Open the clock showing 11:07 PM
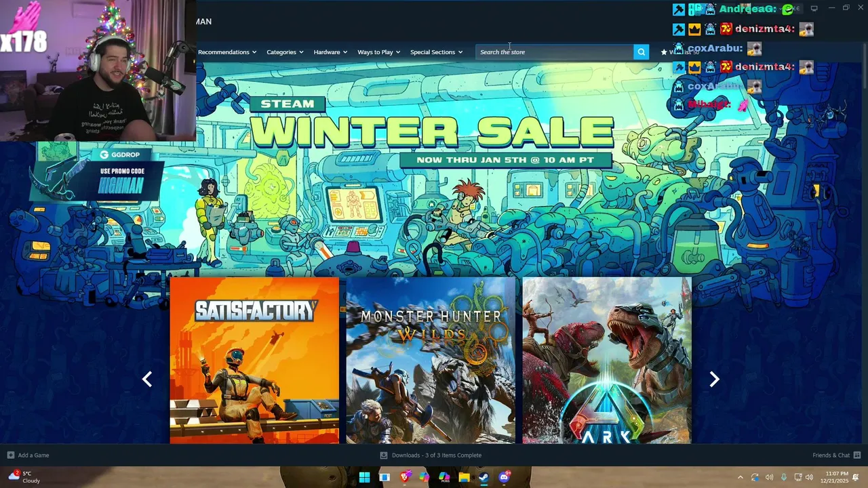868x488 pixels. coord(834,477)
